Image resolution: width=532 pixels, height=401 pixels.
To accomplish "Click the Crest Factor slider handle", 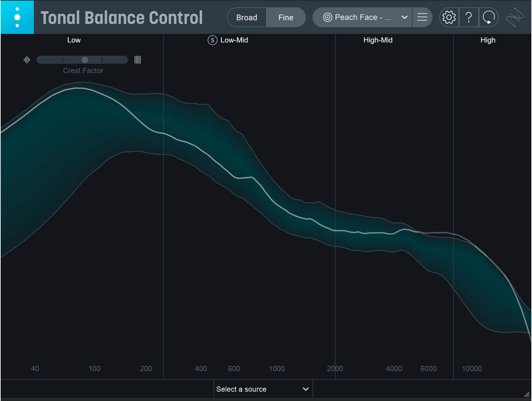I will pos(85,60).
